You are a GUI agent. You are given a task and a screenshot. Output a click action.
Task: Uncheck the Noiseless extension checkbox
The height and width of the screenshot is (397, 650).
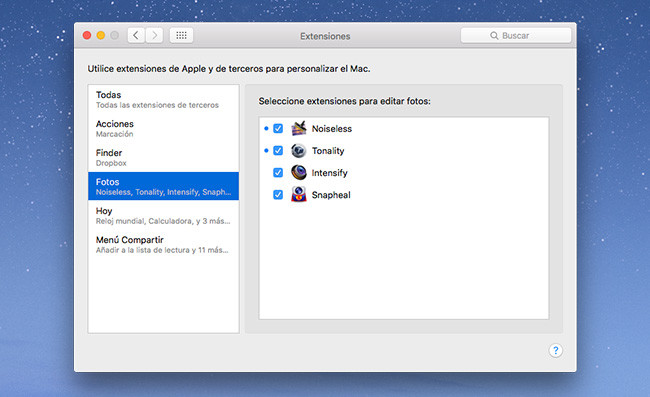point(278,128)
